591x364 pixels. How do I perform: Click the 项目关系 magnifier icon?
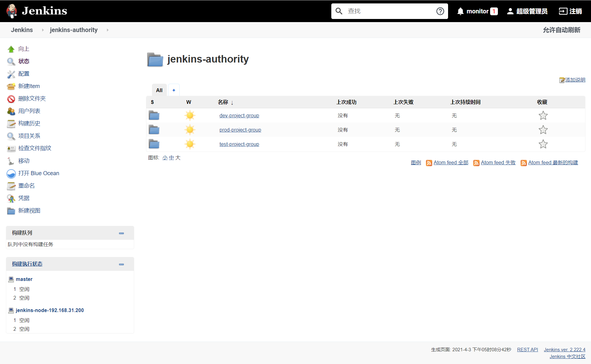click(11, 136)
